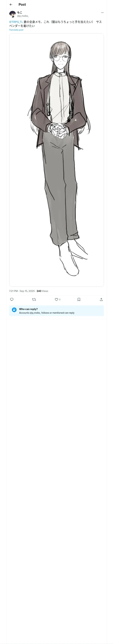Open the three-dot more options menu
The image size is (113, 644).
pyautogui.click(x=102, y=13)
